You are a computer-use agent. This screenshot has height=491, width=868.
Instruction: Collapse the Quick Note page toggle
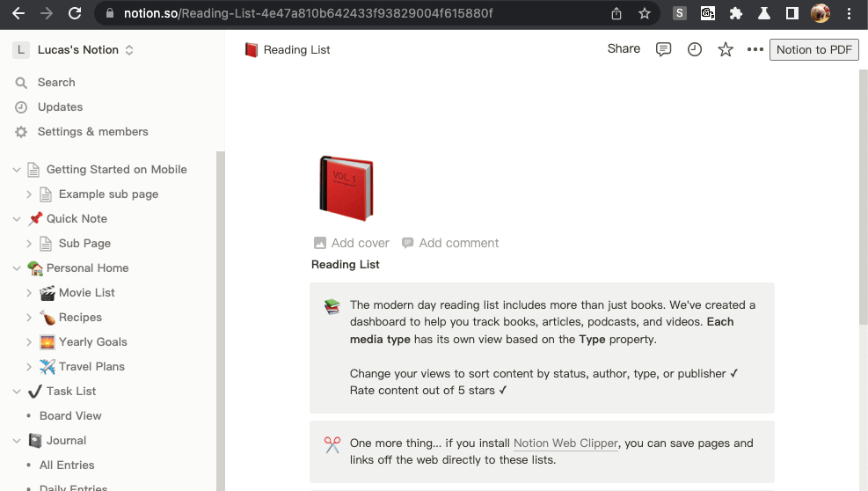[x=17, y=219]
